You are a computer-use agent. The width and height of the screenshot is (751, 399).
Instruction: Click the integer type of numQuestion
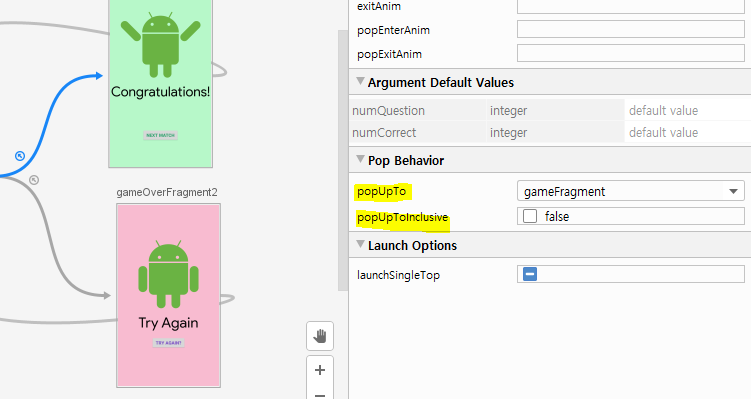pos(508,111)
